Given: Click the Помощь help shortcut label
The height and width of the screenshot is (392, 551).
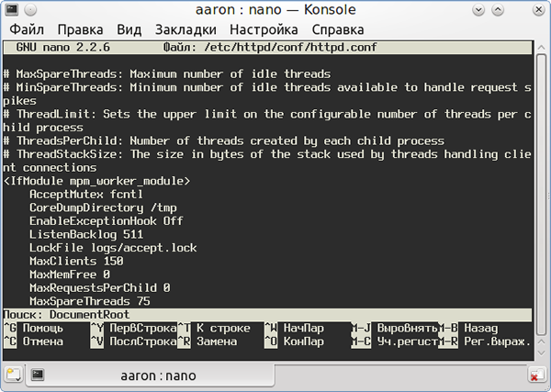Looking at the screenshot, I should point(42,328).
